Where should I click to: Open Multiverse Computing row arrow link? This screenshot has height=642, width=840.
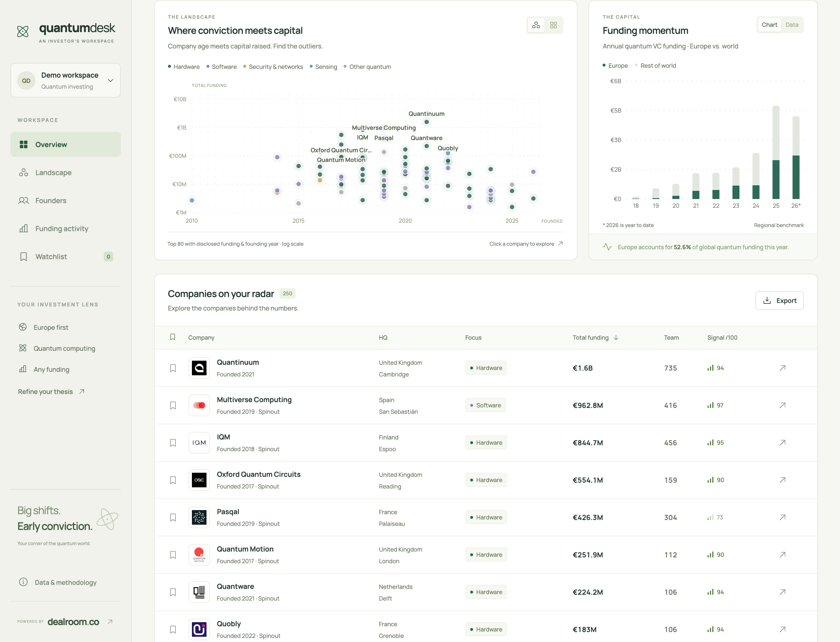pyautogui.click(x=782, y=405)
